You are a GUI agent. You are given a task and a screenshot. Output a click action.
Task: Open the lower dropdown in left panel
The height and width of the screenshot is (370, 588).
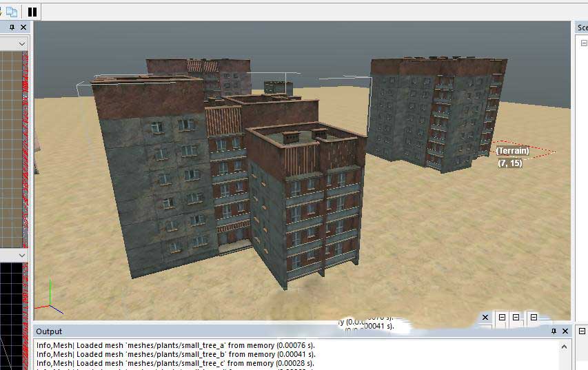(22, 255)
